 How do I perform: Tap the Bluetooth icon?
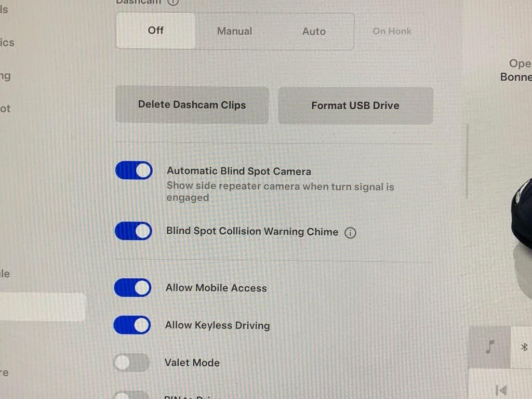pyautogui.click(x=524, y=347)
